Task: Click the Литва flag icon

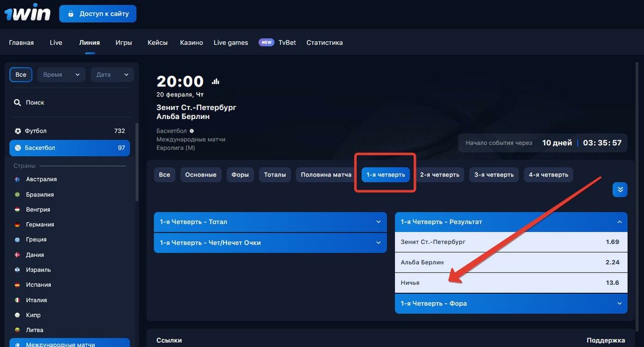Action: (18, 330)
